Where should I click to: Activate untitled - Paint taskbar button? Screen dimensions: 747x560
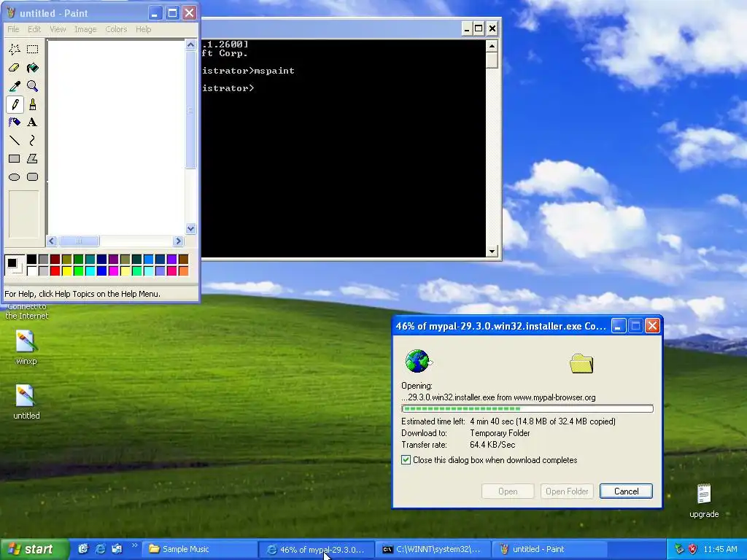click(551, 549)
